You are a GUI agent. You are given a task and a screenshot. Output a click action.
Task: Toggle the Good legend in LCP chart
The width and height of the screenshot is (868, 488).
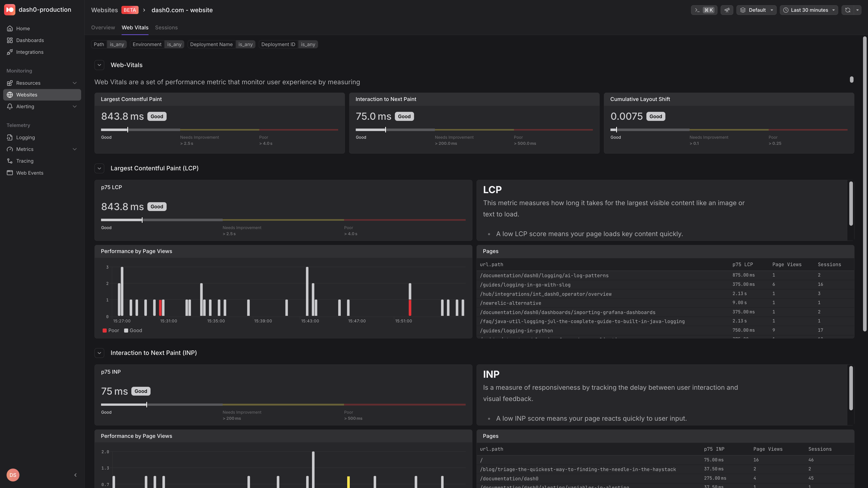(133, 331)
